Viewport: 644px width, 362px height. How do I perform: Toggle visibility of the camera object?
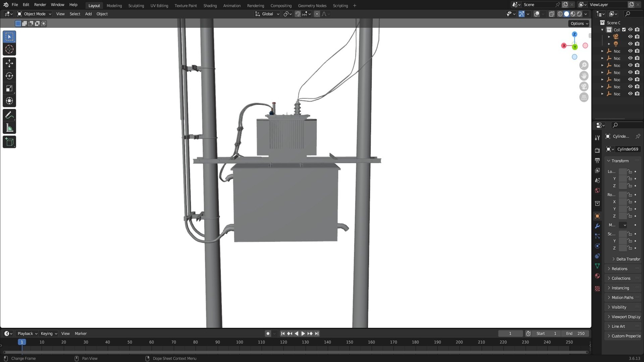[x=630, y=37]
